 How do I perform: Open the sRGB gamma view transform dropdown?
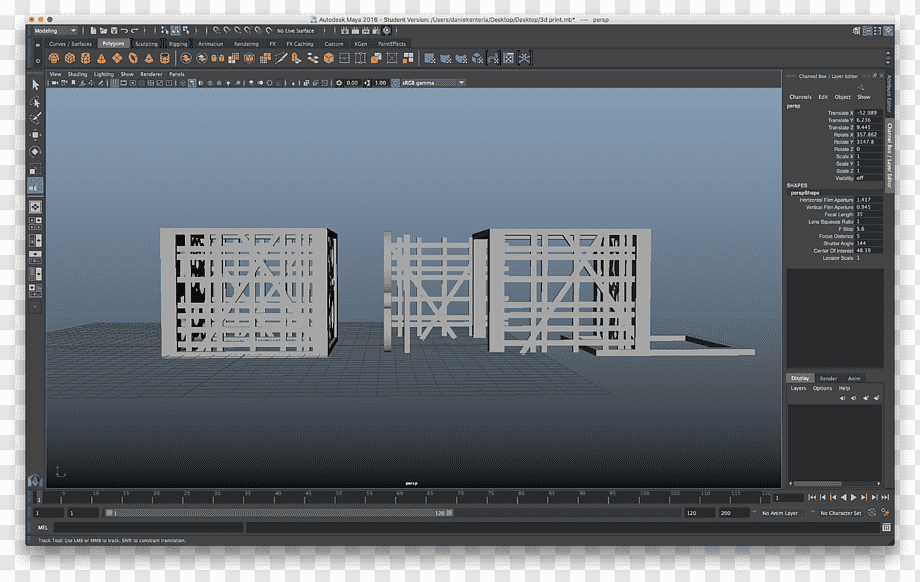tap(434, 83)
